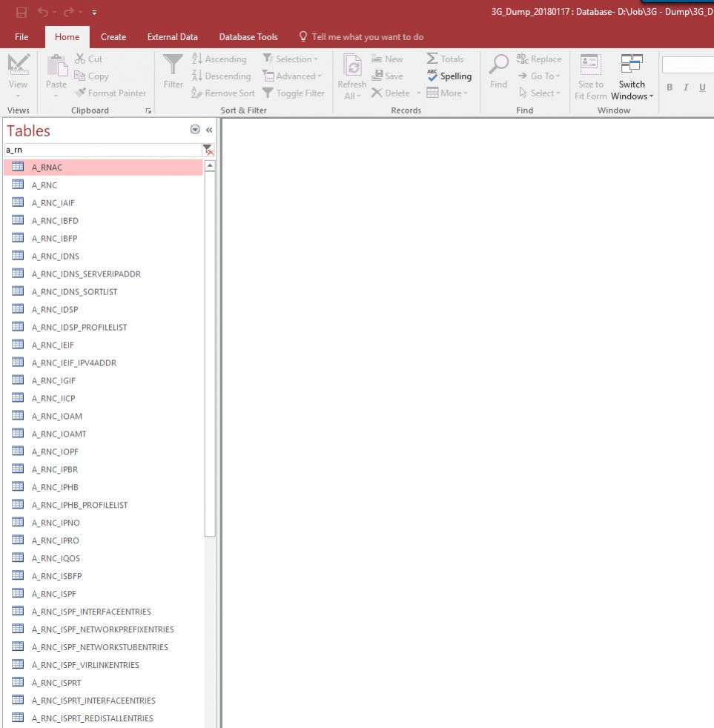This screenshot has height=728, width=714.
Task: Click navigation pane scroll up arrow
Action: 210,166
